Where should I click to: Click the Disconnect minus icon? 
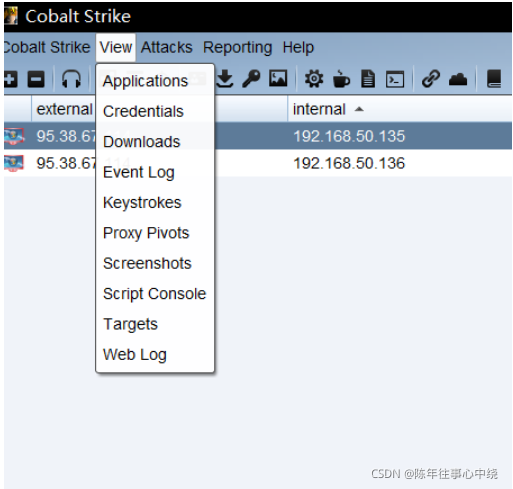[x=36, y=79]
